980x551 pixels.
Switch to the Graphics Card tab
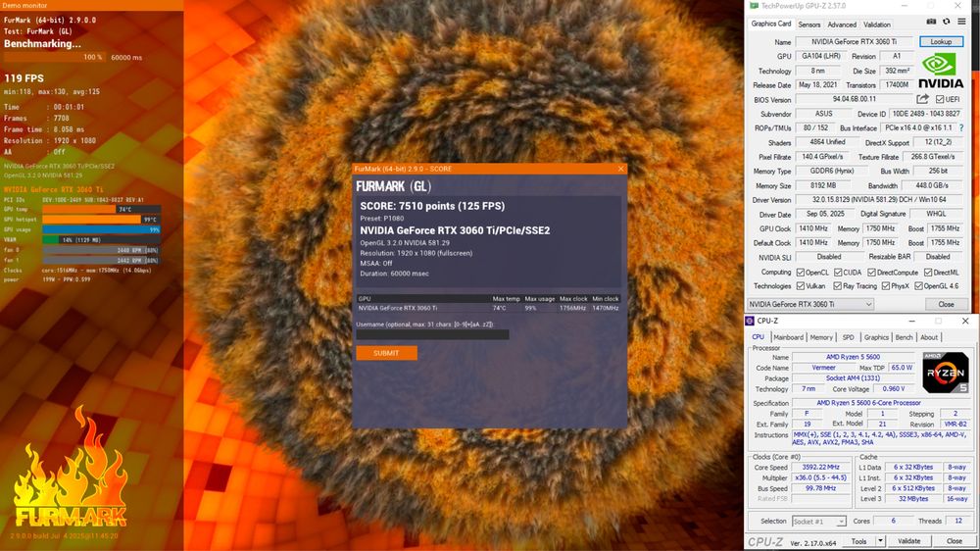tap(770, 24)
